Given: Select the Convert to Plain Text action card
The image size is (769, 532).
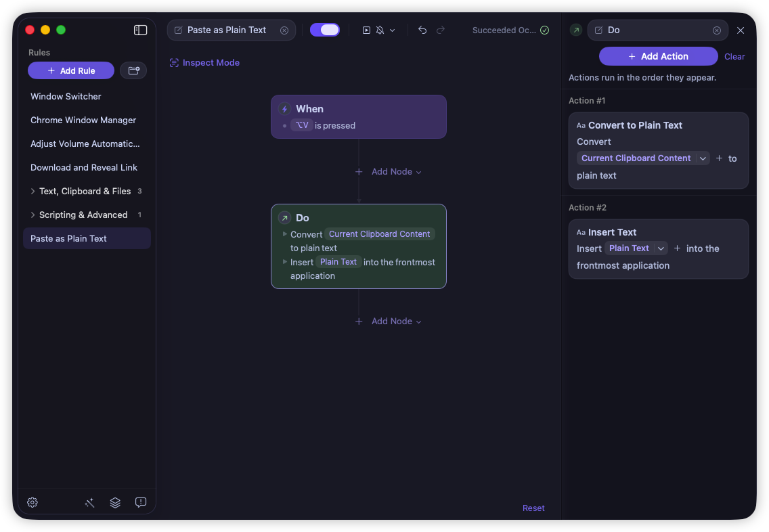Looking at the screenshot, I should click(658, 150).
